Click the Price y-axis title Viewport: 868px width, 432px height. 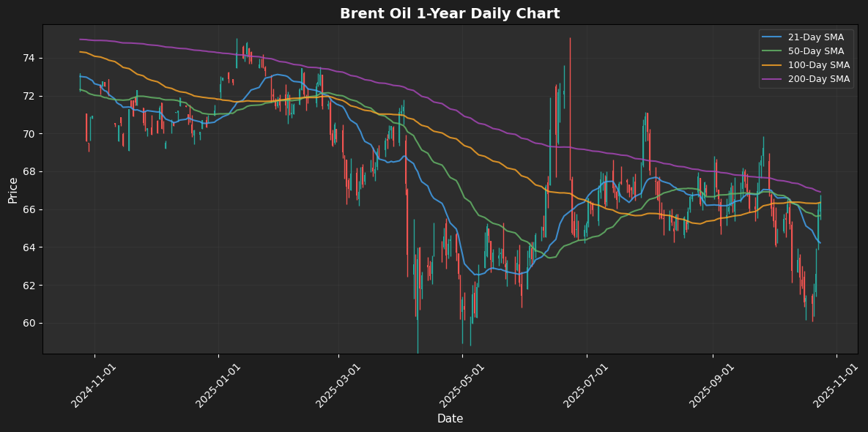pyautogui.click(x=13, y=190)
